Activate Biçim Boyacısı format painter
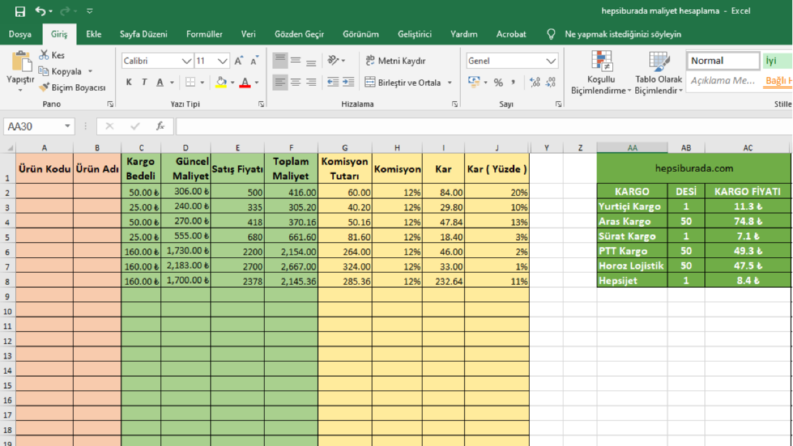Screen dimensions: 793x446 click(x=72, y=87)
